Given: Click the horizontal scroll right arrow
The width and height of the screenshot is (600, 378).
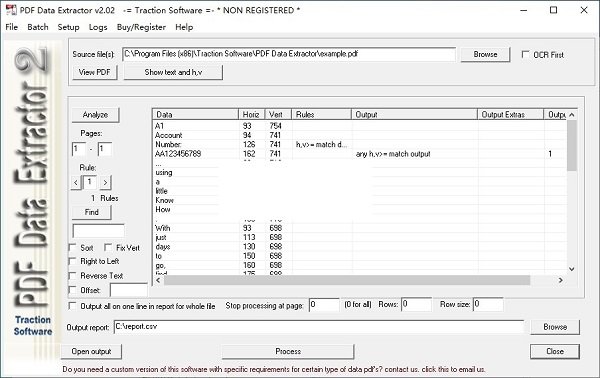Looking at the screenshot, I should pyautogui.click(x=561, y=280).
